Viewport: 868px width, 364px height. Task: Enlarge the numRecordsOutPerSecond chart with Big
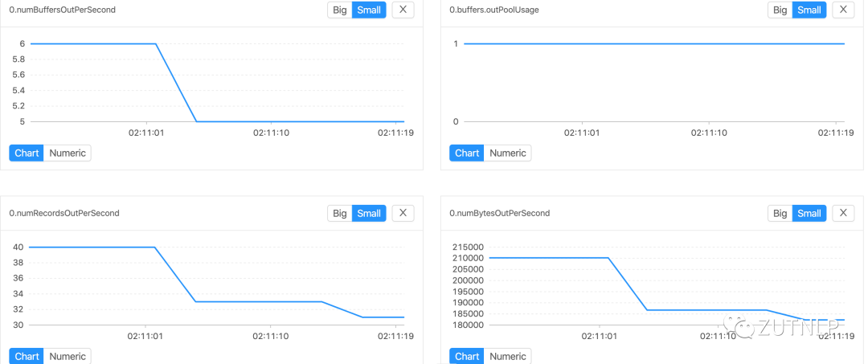click(340, 213)
